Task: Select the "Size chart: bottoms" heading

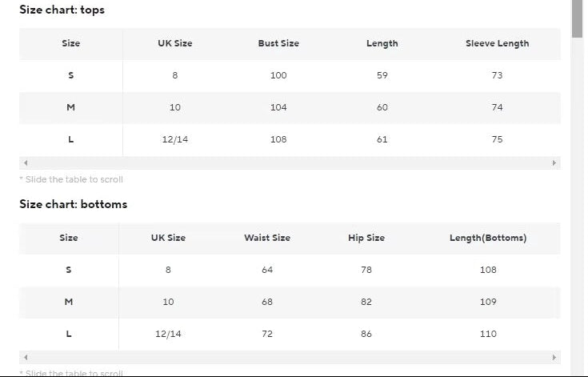Action: 73,204
